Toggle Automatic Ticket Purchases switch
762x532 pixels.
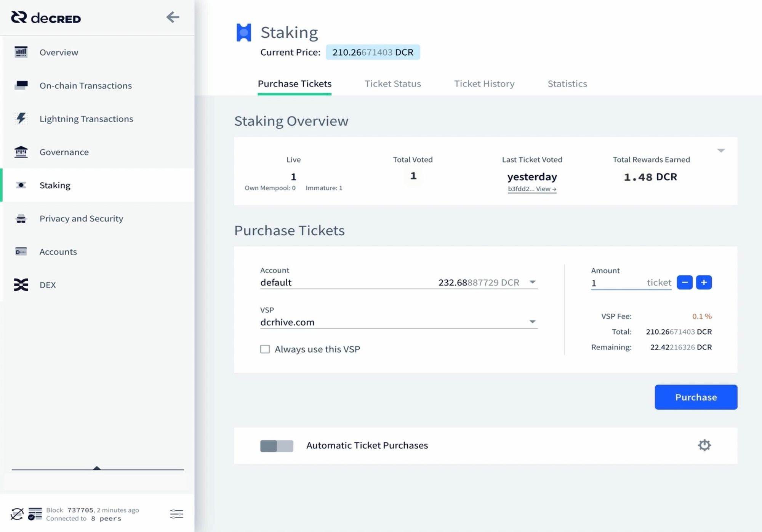277,445
